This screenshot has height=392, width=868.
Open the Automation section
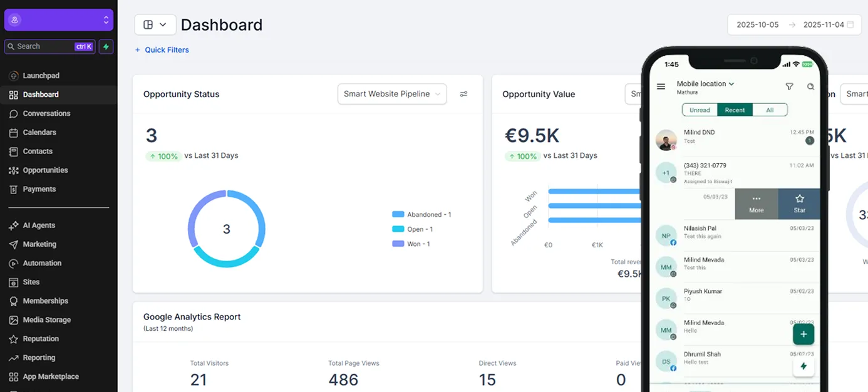click(x=41, y=263)
